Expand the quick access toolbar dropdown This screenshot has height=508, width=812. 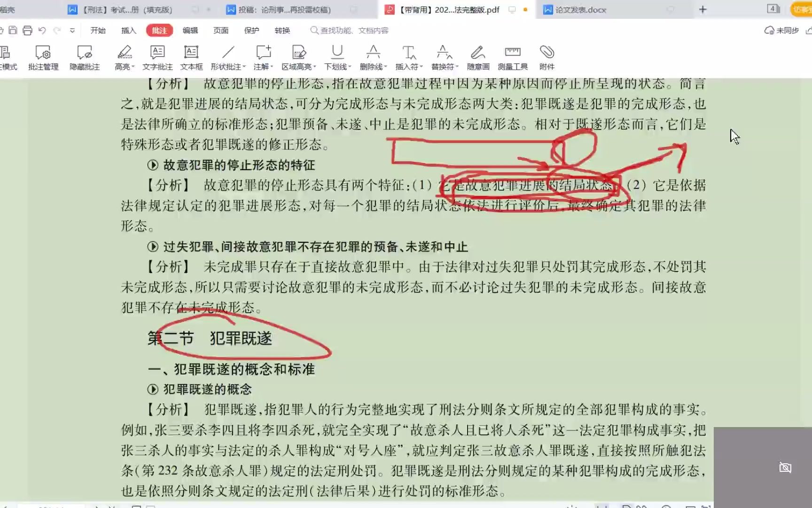coord(72,31)
